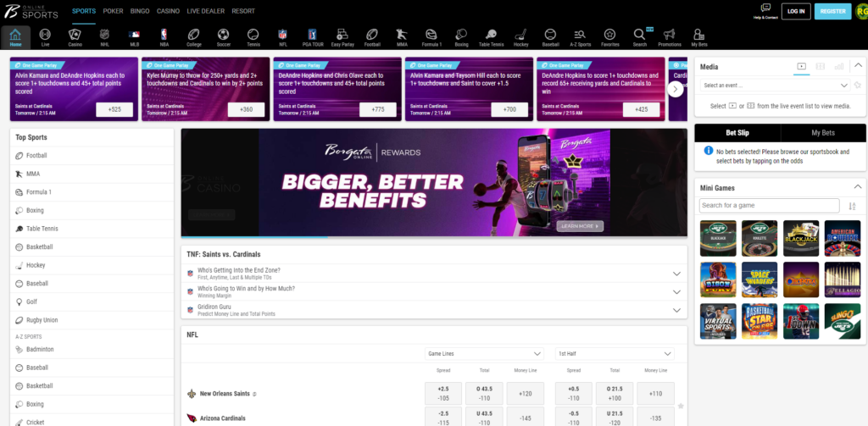
Task: Open the Promotions megaphone icon
Action: (670, 37)
